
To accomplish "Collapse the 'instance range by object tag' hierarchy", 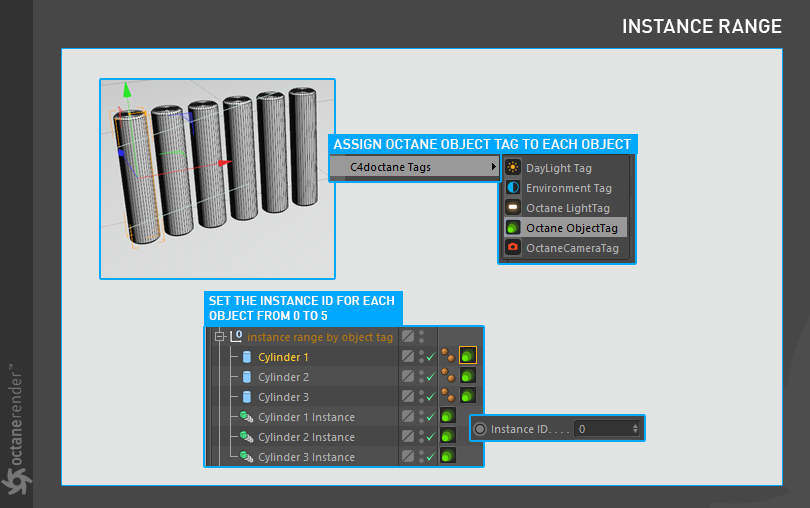I will pyautogui.click(x=220, y=336).
